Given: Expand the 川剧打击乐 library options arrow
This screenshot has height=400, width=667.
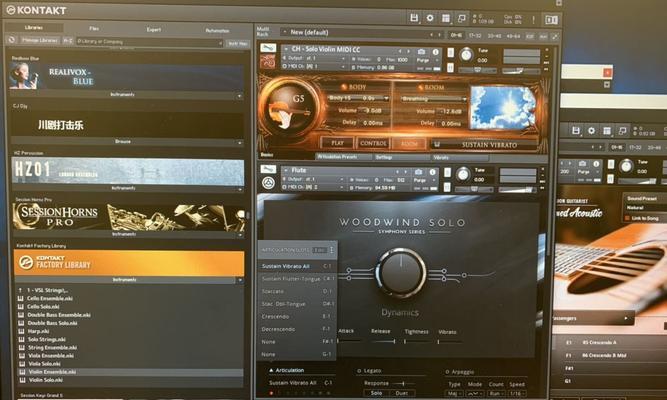Looking at the screenshot, I should tap(239, 142).
